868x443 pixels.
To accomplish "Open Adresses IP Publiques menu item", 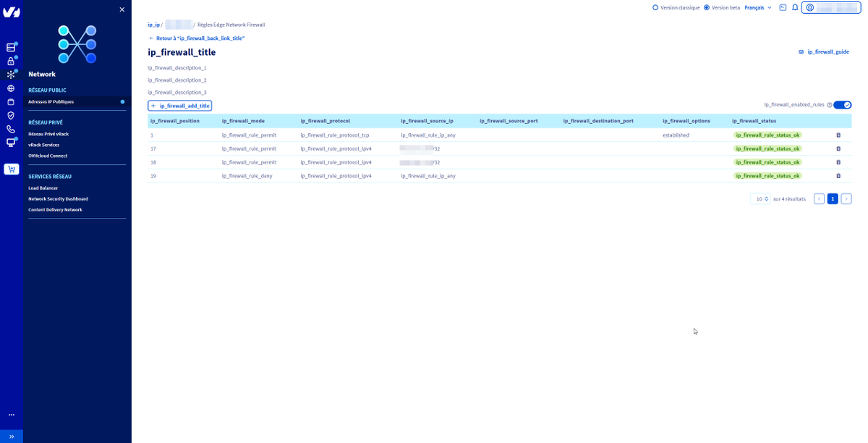I will coord(51,102).
